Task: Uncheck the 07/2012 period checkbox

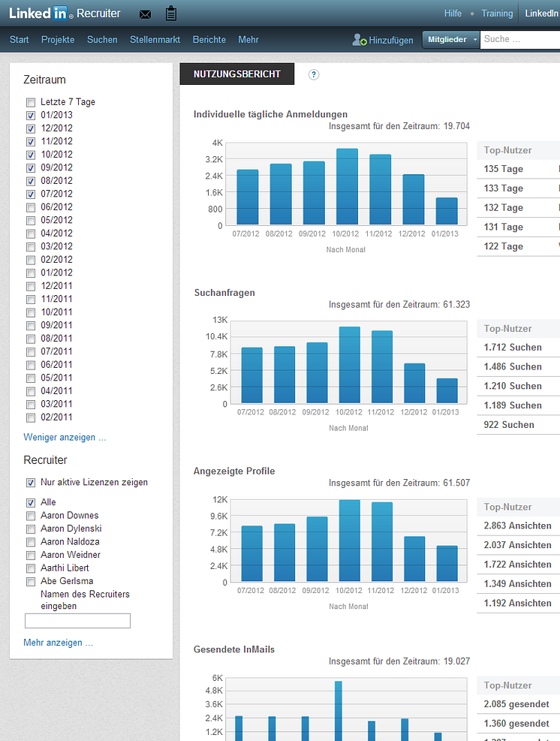Action: (x=31, y=194)
